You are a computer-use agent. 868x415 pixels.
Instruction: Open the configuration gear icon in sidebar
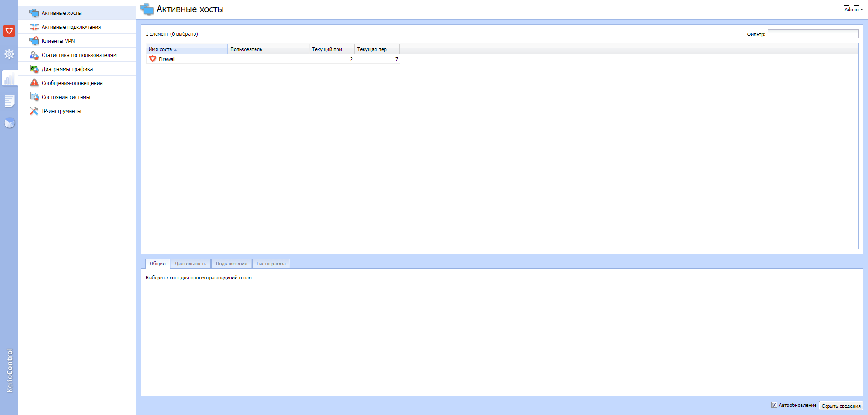tap(9, 54)
